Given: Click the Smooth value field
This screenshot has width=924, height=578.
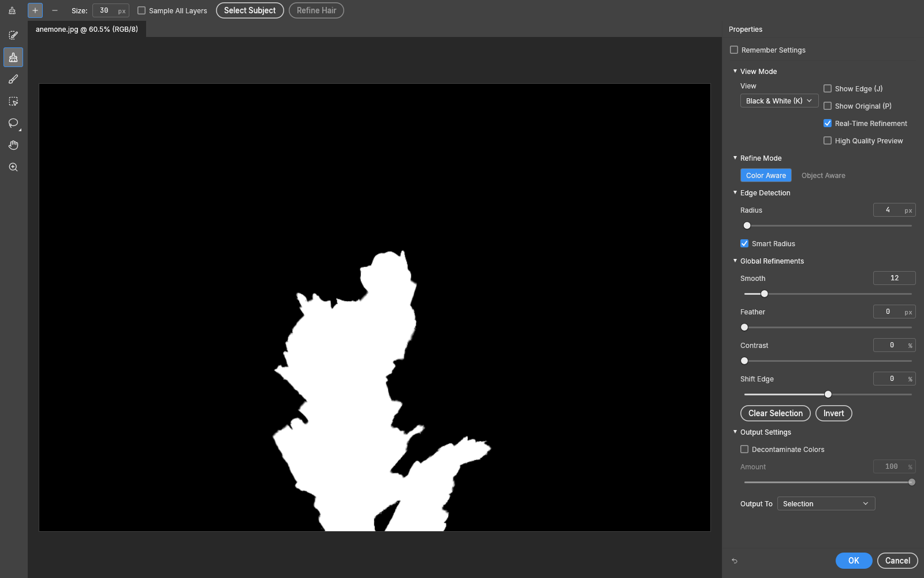Looking at the screenshot, I should tap(895, 278).
